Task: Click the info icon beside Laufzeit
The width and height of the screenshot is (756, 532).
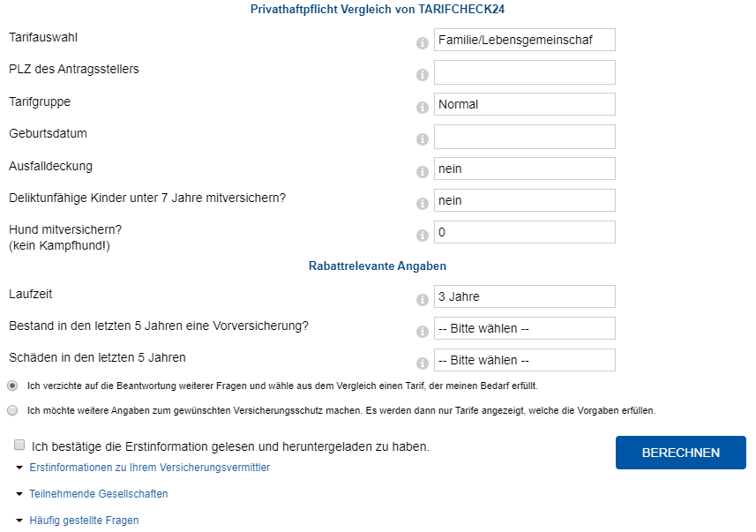Action: 422,300
